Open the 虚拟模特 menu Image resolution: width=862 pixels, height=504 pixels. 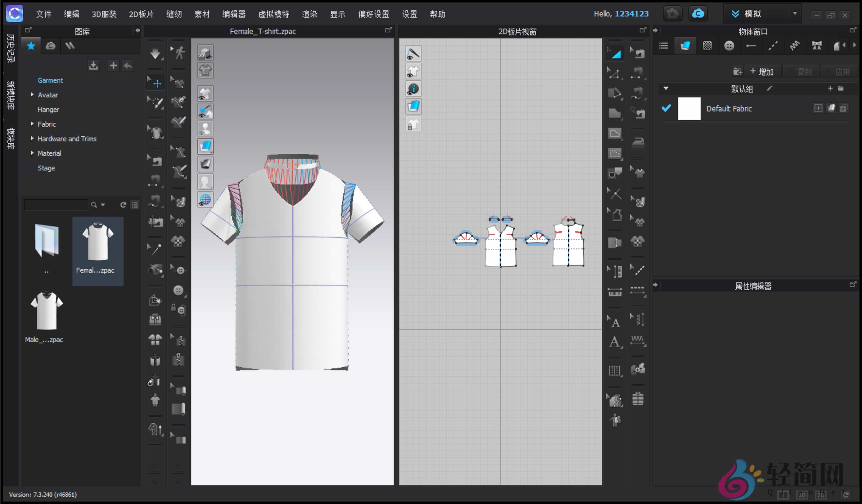(x=273, y=14)
